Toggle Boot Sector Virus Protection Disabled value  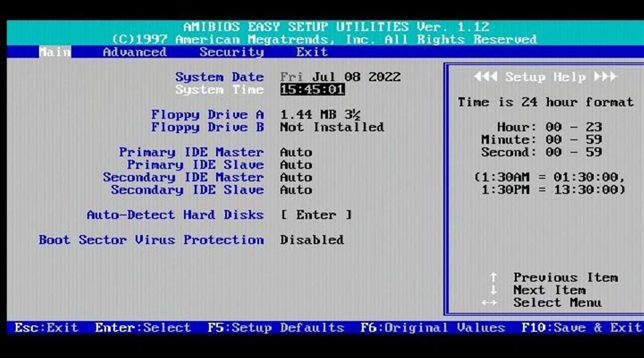point(312,240)
